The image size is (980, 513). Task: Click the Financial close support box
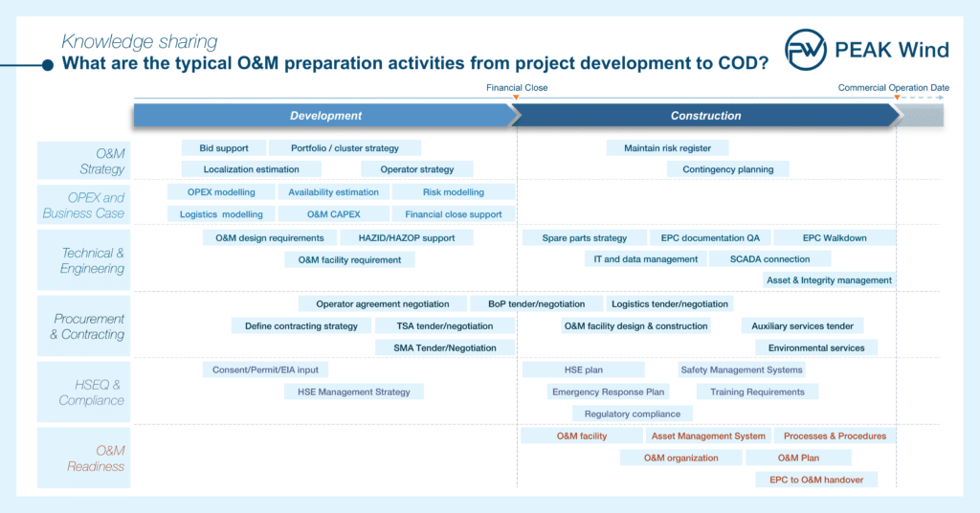click(x=454, y=213)
